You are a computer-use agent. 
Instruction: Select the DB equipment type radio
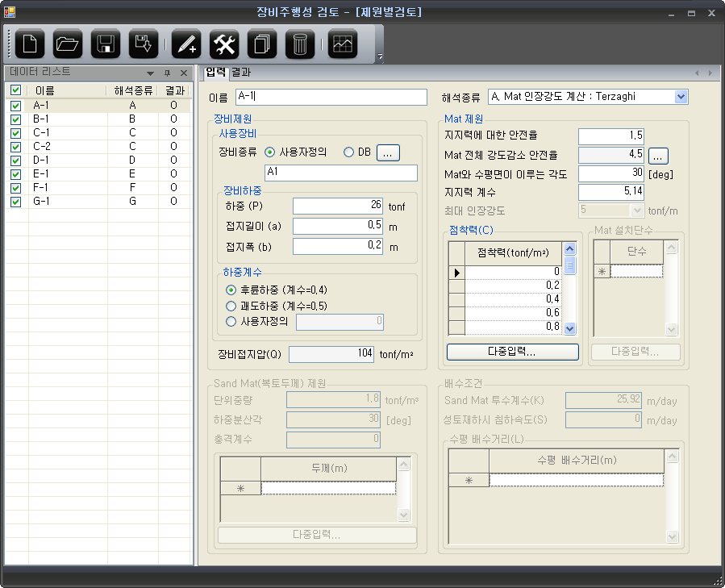click(x=348, y=152)
